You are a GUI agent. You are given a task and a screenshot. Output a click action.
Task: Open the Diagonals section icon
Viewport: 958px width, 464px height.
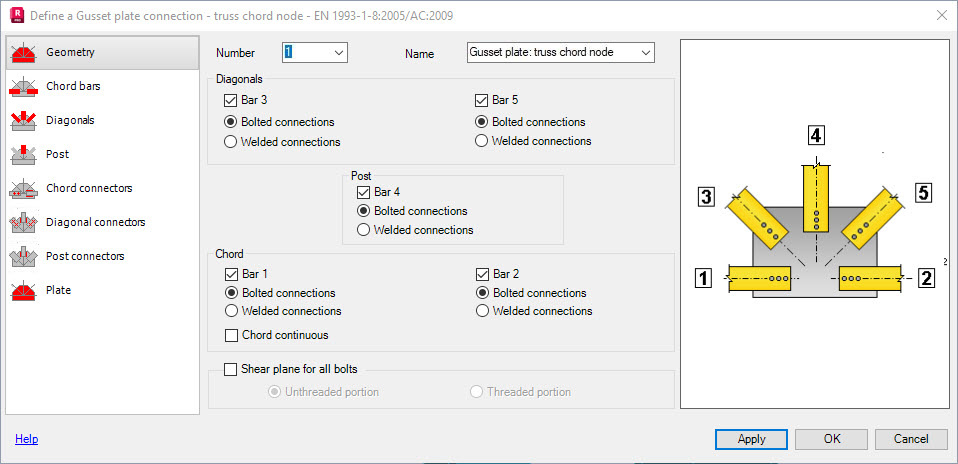coord(25,121)
